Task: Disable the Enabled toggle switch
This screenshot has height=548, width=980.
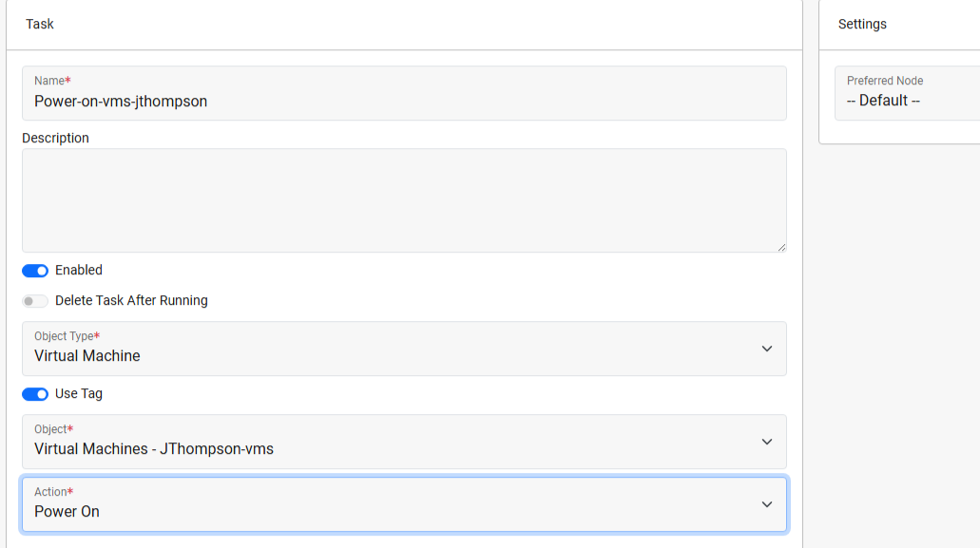Action: (35, 271)
